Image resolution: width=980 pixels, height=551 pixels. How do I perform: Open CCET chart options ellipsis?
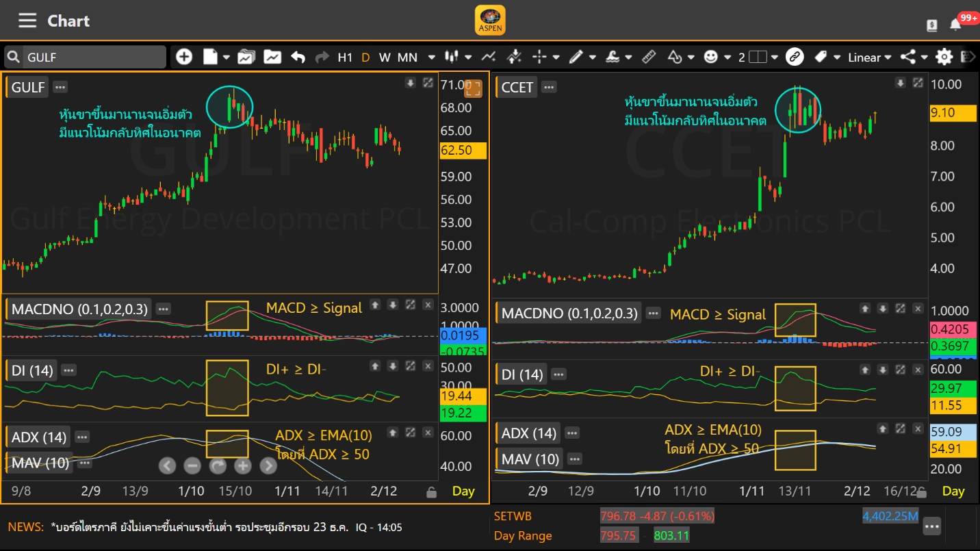(548, 87)
